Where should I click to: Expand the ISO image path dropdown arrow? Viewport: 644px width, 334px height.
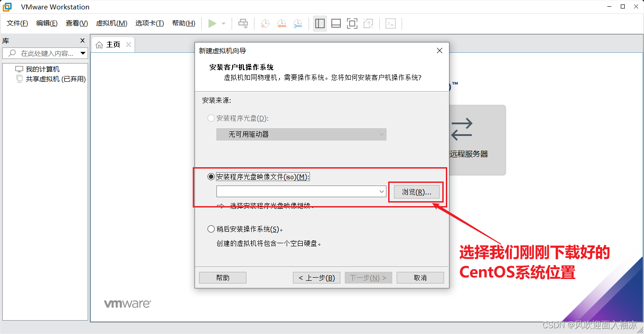pyautogui.click(x=382, y=191)
